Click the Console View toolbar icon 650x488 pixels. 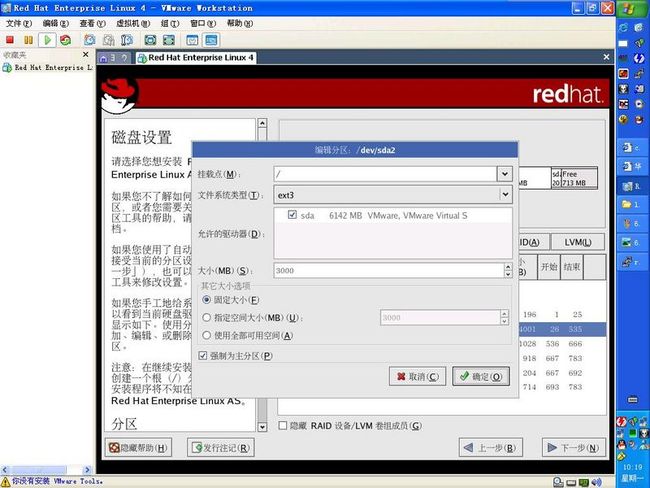tap(211, 40)
